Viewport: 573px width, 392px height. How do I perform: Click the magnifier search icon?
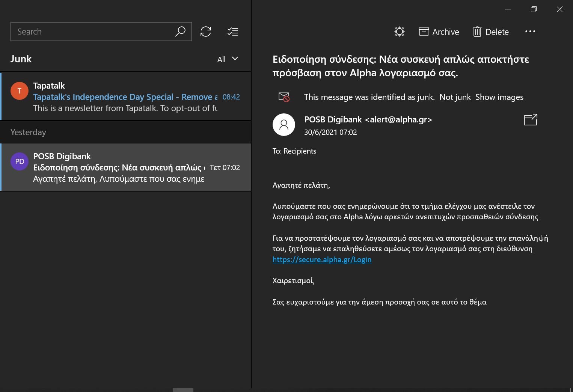tap(180, 32)
